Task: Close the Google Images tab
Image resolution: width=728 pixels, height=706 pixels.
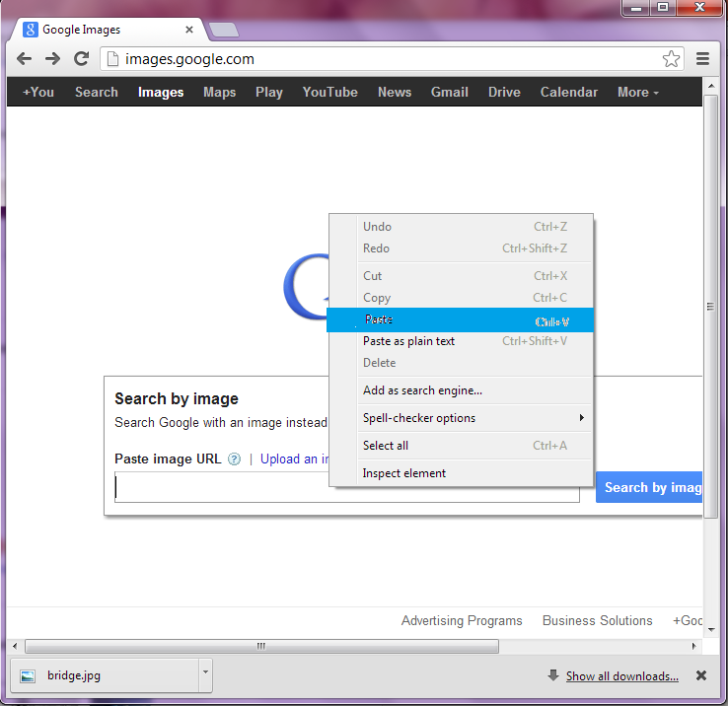Action: coord(189,30)
